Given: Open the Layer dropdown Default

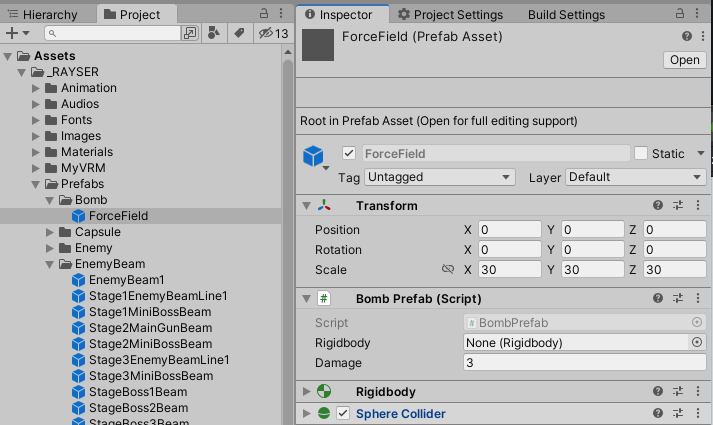Looking at the screenshot, I should pos(636,177).
